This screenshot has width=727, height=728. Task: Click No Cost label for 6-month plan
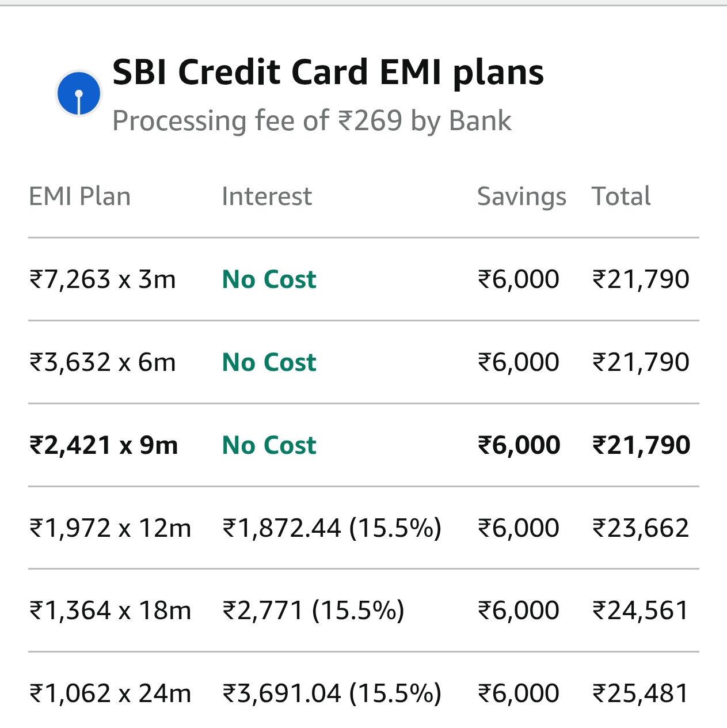click(x=269, y=362)
